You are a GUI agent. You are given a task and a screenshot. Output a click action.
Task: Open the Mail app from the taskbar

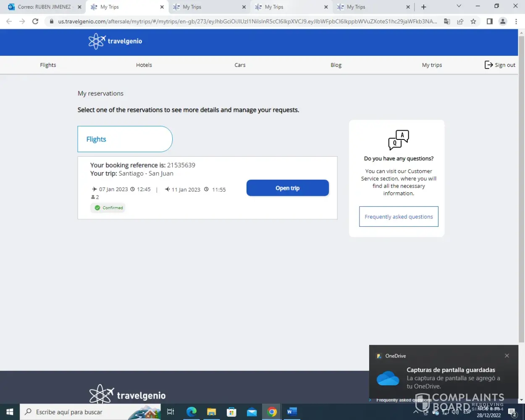[252, 412]
